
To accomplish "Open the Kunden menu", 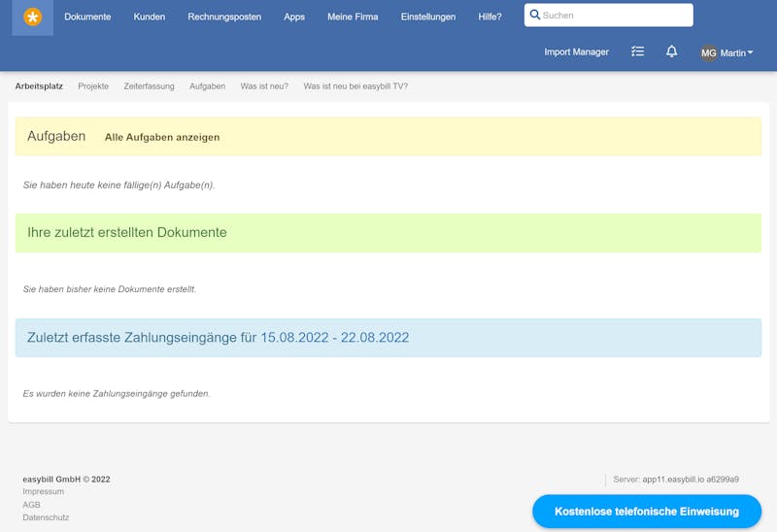I will click(149, 17).
